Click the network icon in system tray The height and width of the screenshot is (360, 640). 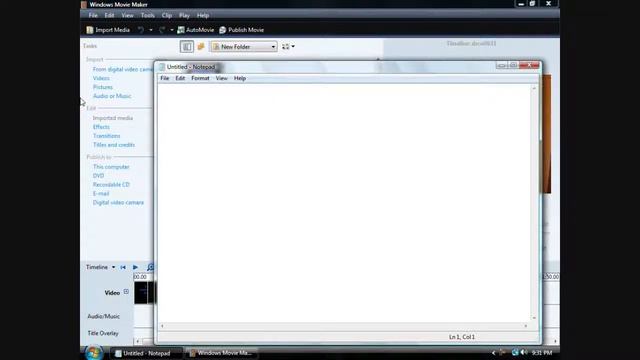(x=515, y=353)
